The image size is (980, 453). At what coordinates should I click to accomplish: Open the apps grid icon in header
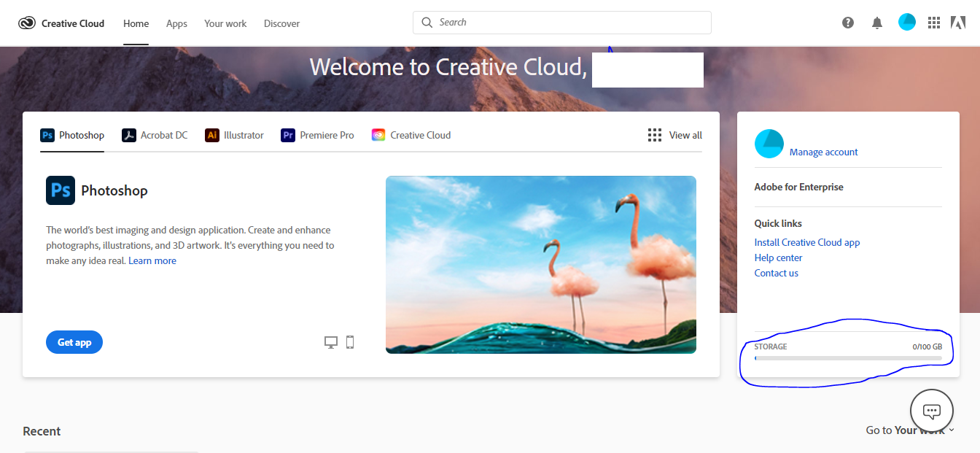[x=934, y=23]
